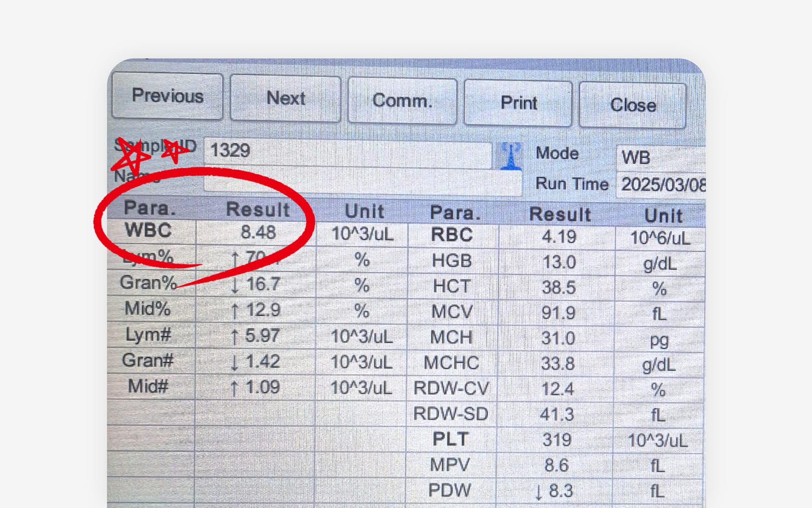
Task: Click the RDW-CV parameter label
Action: coord(451,388)
